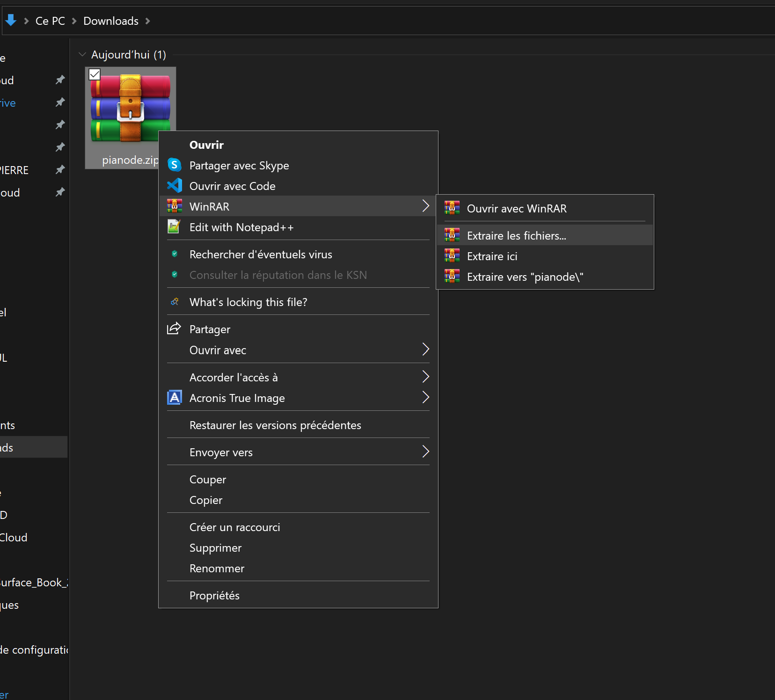Click the share icon beside Partager
This screenshot has width=775, height=700.
tap(174, 328)
